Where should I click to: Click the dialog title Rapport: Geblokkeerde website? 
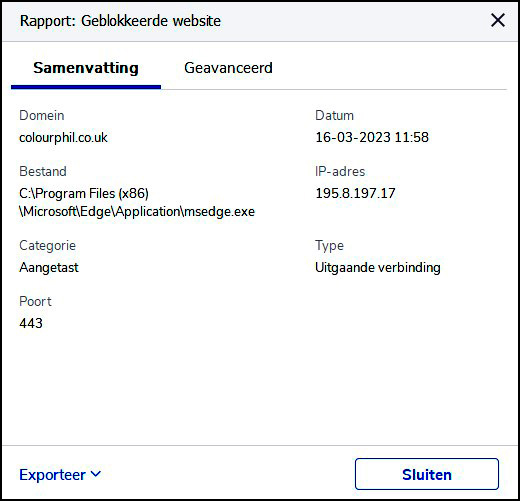120,21
